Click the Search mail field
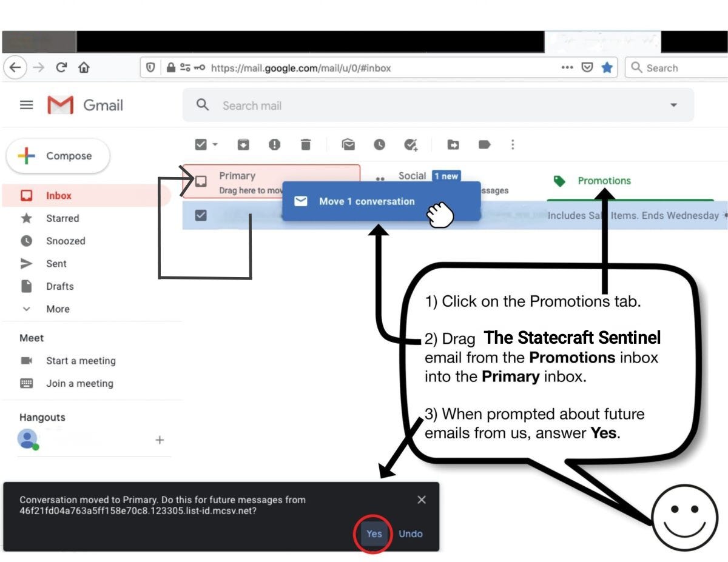This screenshot has height=562, width=728. point(438,105)
